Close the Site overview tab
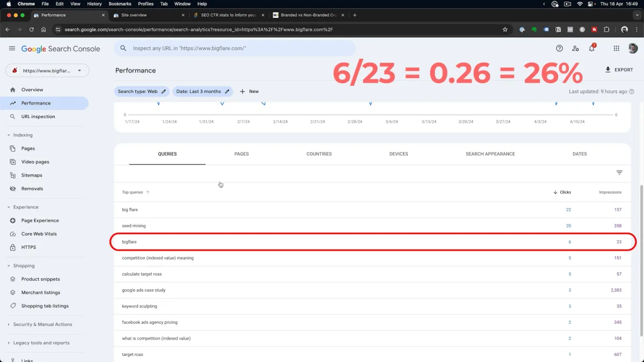644x362 pixels. (x=183, y=15)
